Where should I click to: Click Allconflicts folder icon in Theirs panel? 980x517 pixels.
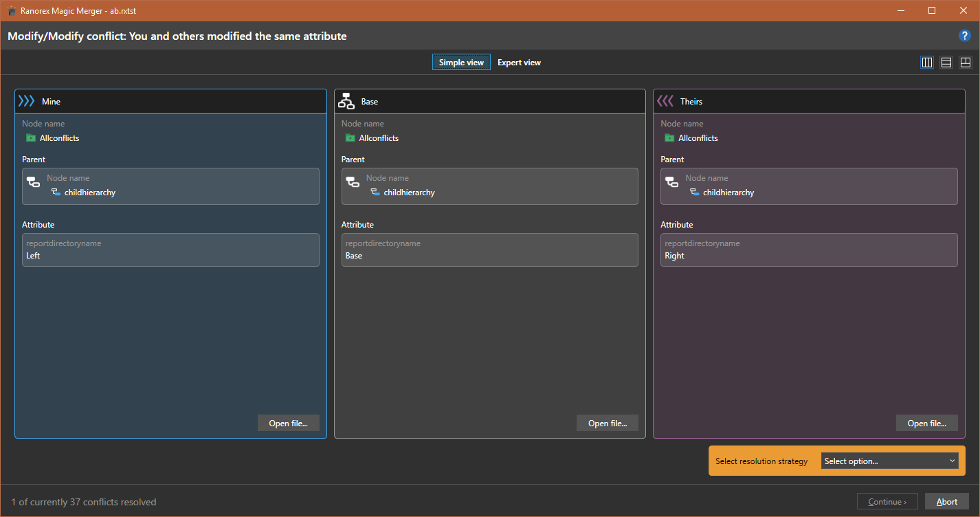tap(669, 138)
